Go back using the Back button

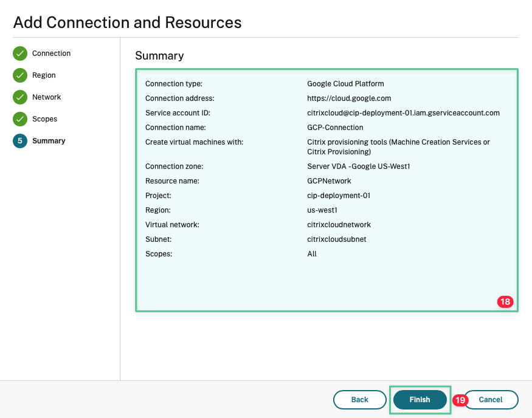point(359,400)
